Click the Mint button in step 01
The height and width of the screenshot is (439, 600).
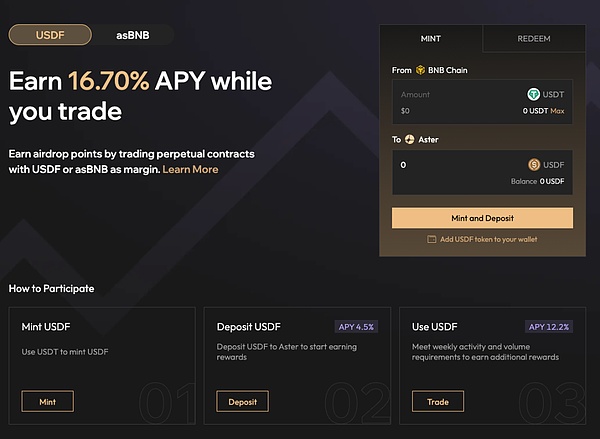[47, 401]
